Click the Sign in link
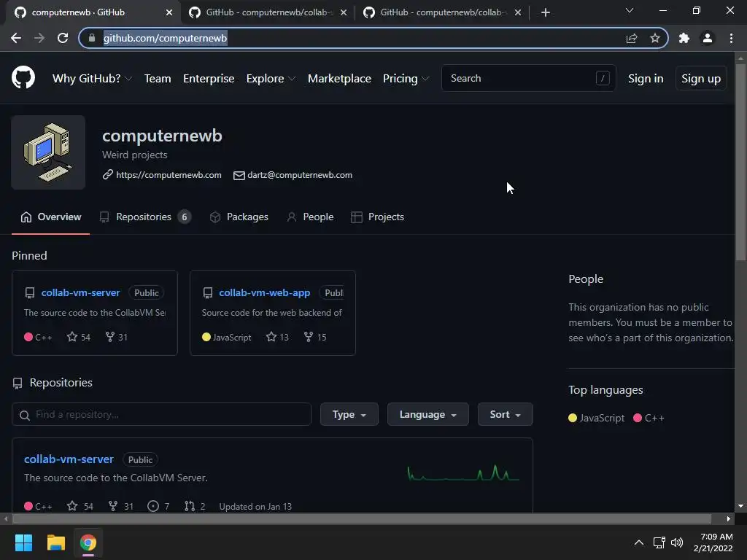Screen dimensions: 747x560 pyautogui.click(x=646, y=79)
